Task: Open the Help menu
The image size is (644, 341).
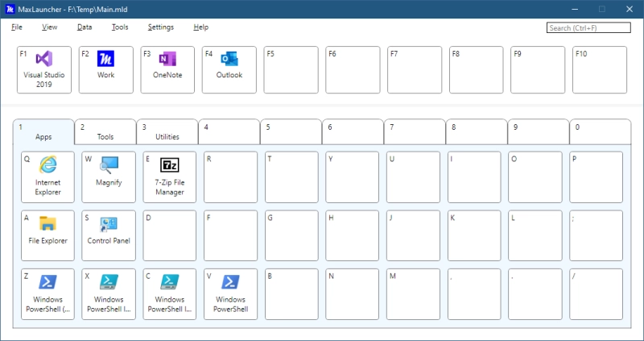Action: [200, 27]
